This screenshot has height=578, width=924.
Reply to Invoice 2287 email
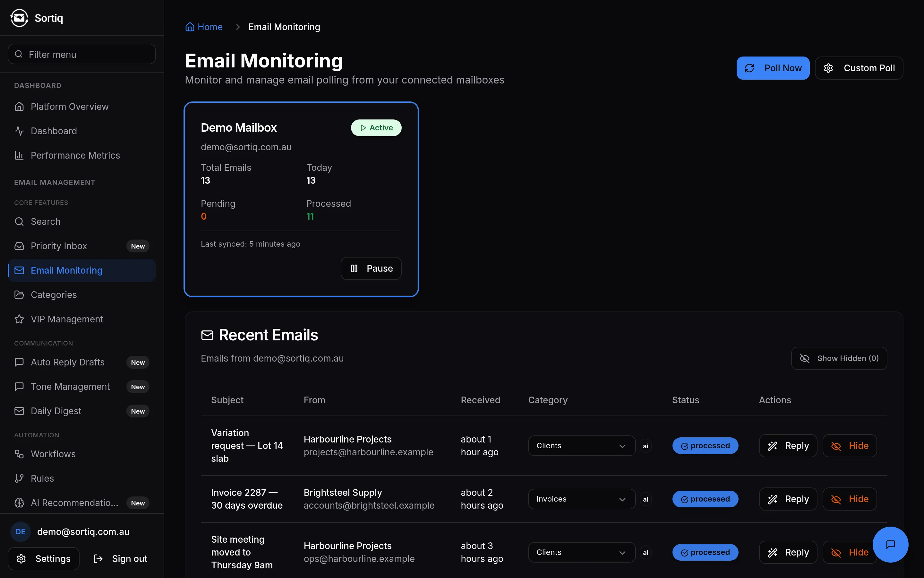click(788, 499)
